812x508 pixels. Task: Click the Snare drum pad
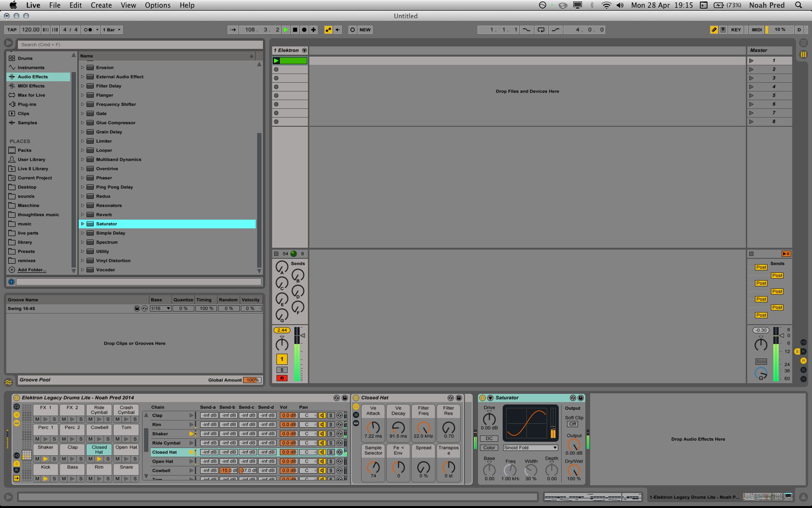tap(126, 467)
